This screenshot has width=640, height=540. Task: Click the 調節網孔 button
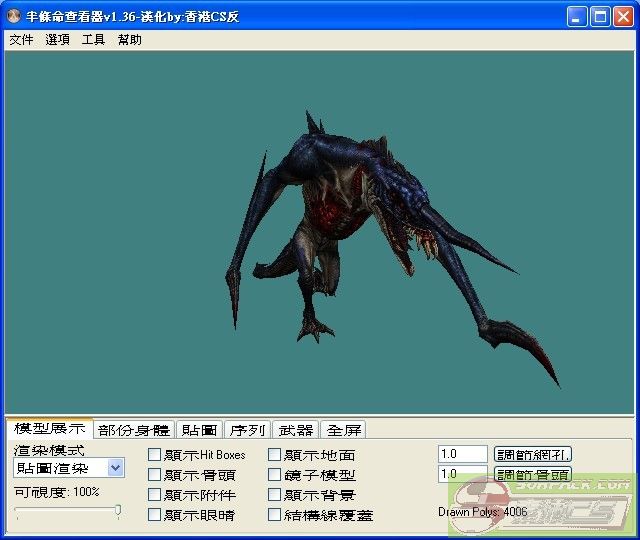[533, 455]
